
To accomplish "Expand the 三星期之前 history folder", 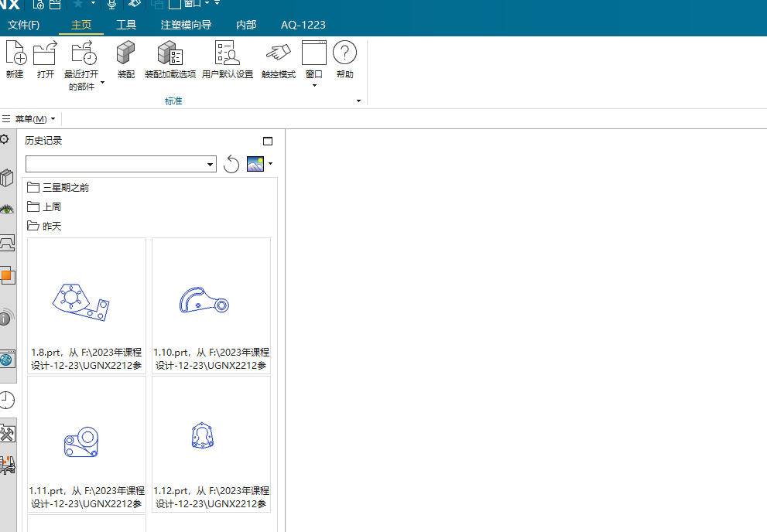I will tap(58, 187).
